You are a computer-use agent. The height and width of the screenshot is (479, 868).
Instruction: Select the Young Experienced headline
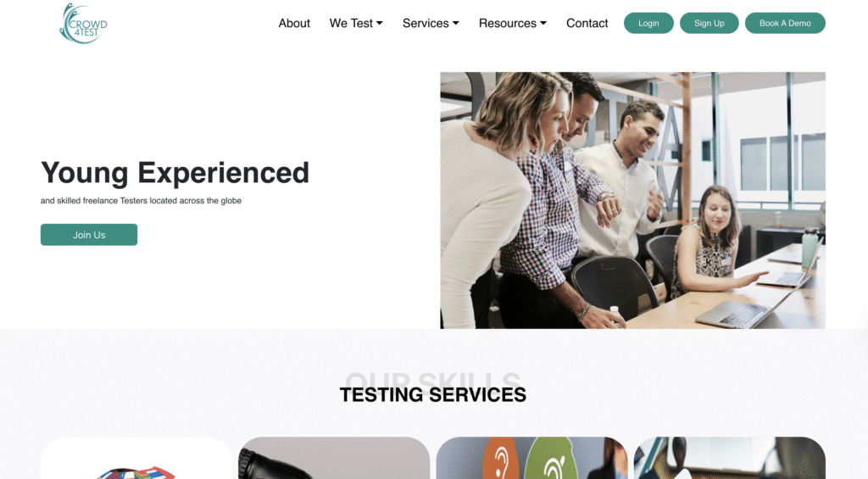click(175, 172)
